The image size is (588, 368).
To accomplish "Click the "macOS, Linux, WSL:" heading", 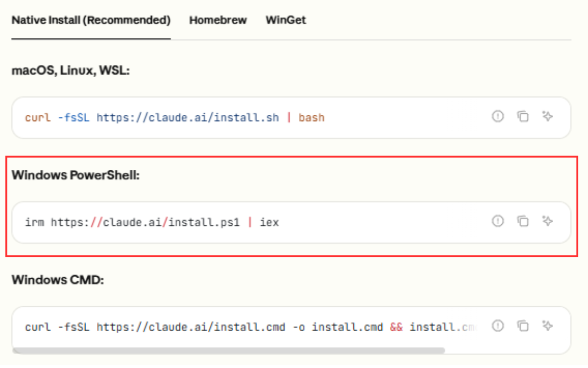I will (71, 70).
